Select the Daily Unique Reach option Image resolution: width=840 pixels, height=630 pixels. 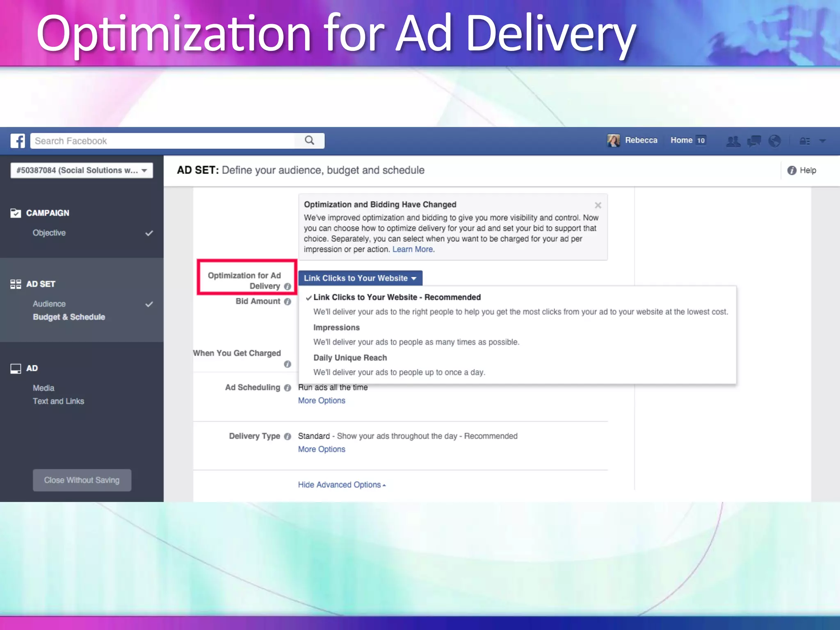350,358
